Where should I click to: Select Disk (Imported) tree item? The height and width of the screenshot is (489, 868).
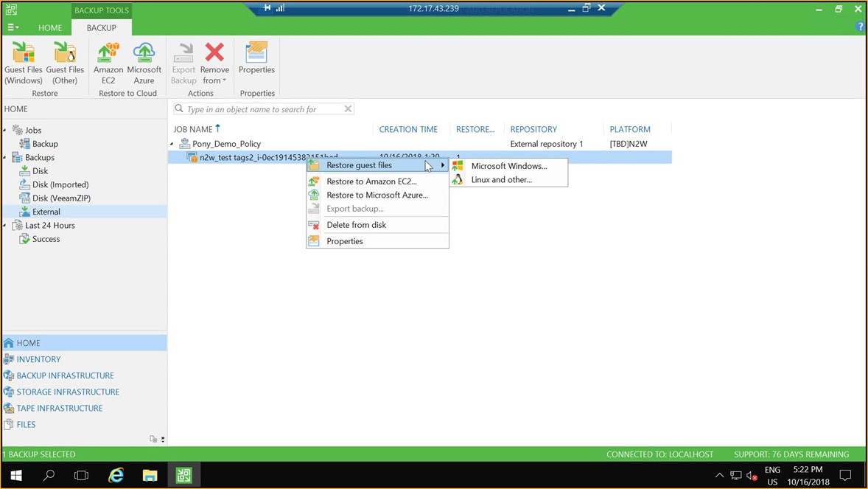pos(60,184)
